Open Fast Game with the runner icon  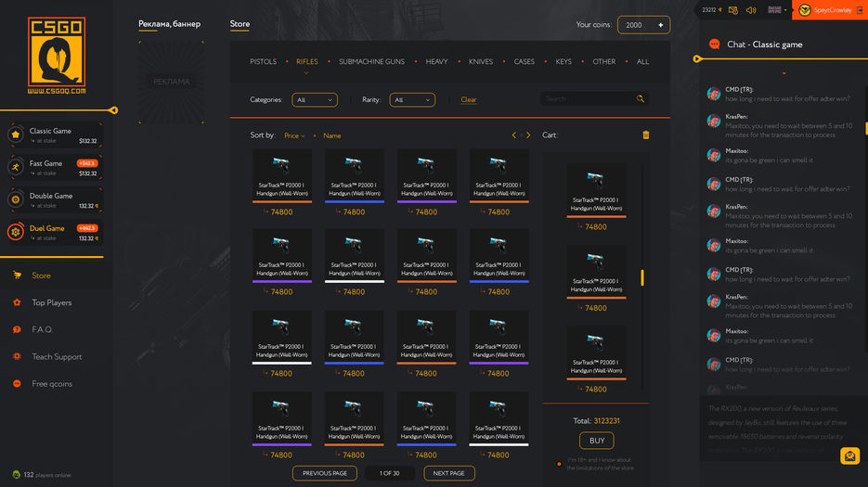(x=55, y=168)
